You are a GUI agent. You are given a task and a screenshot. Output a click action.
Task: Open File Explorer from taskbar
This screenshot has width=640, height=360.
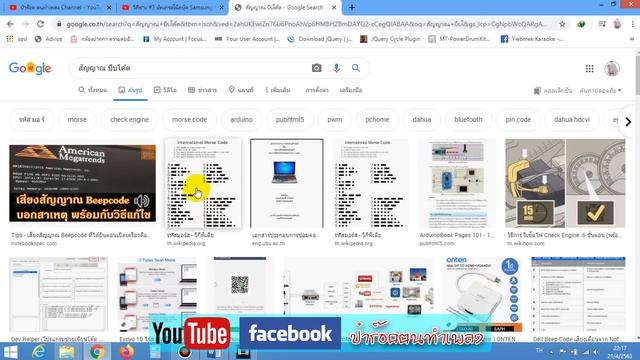pyautogui.click(x=67, y=351)
